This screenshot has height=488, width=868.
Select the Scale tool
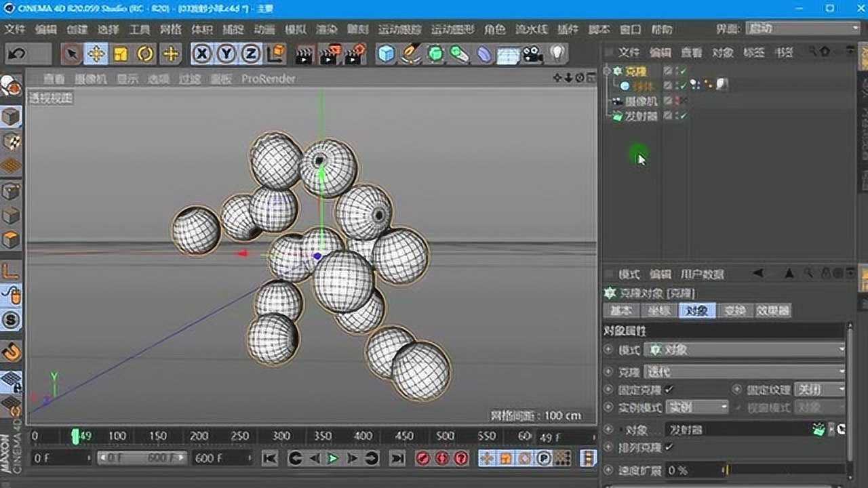pyautogui.click(x=121, y=54)
